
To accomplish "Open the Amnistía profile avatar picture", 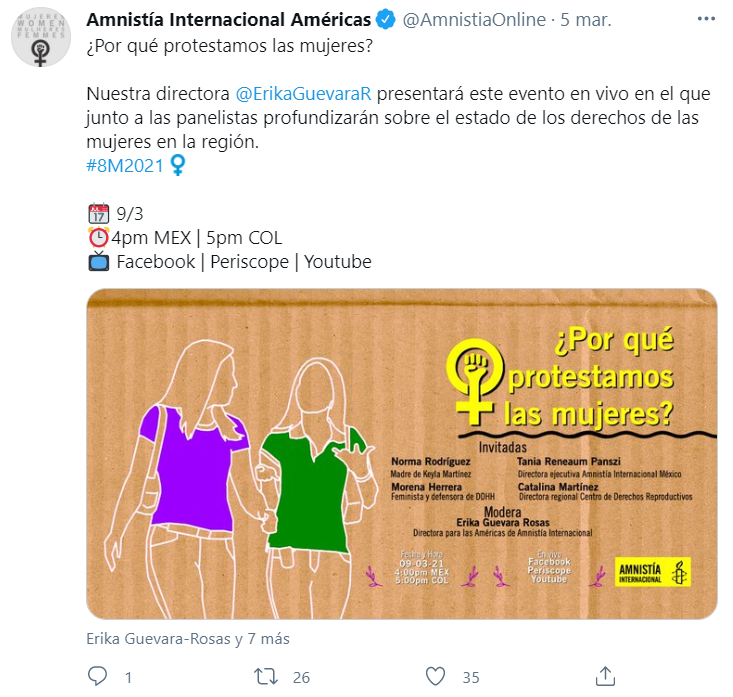I will click(41, 36).
